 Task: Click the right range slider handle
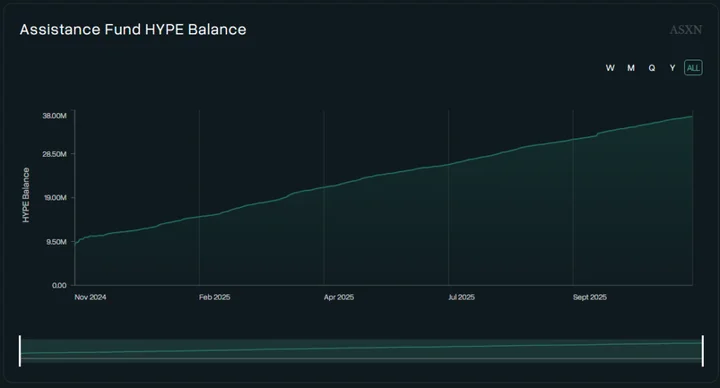tap(703, 351)
